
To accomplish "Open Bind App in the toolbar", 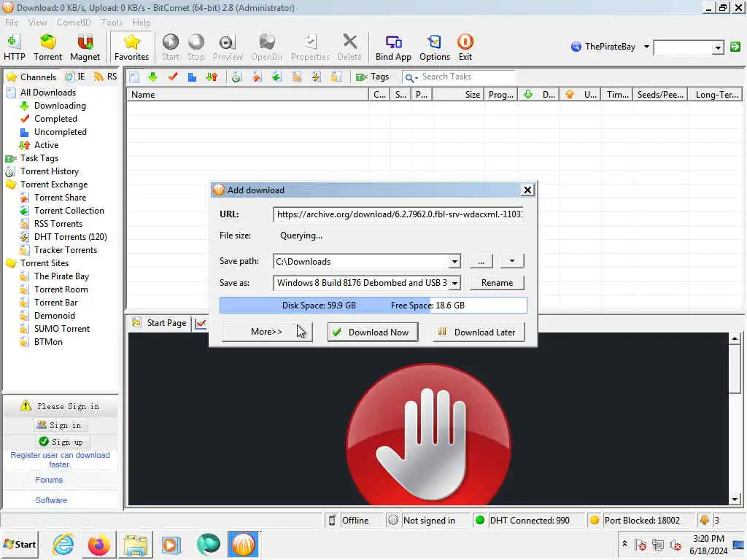I will click(393, 47).
